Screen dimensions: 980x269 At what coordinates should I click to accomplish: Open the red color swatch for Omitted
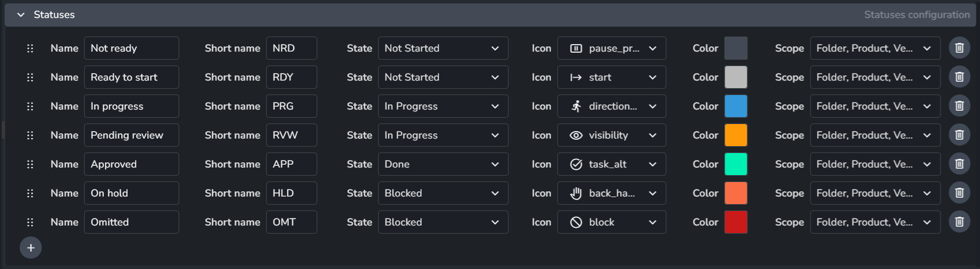735,222
